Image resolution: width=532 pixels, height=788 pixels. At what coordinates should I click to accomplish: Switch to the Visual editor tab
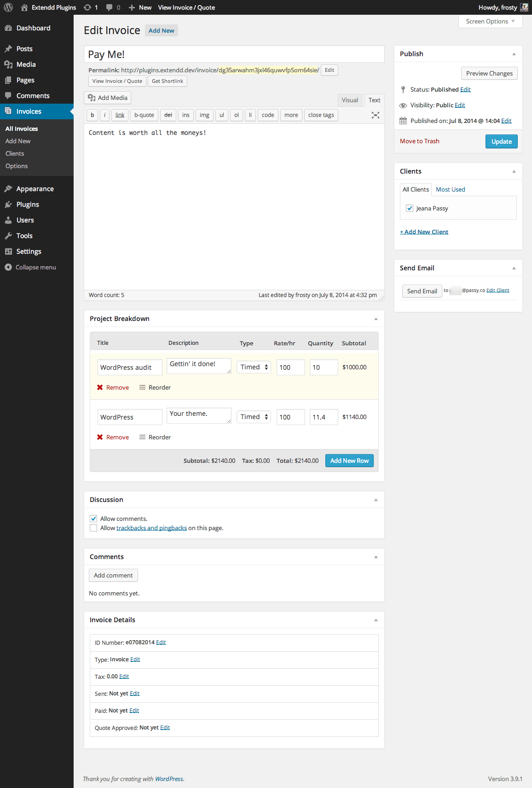coord(350,100)
